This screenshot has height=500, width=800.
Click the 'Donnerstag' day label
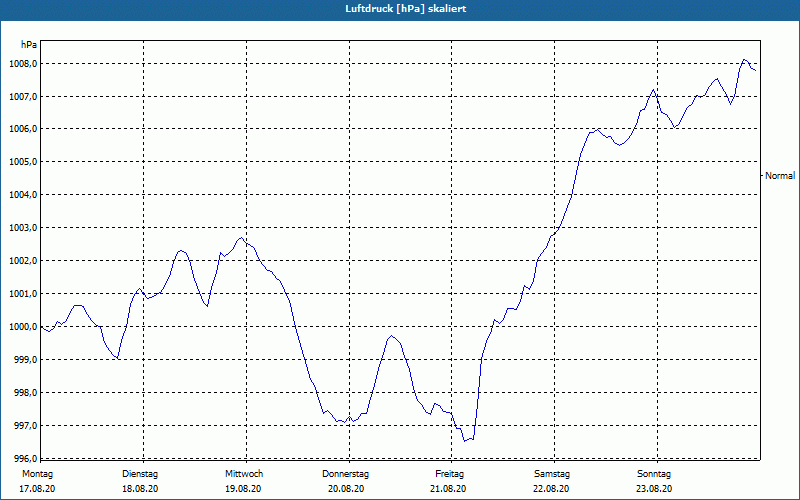[345, 474]
